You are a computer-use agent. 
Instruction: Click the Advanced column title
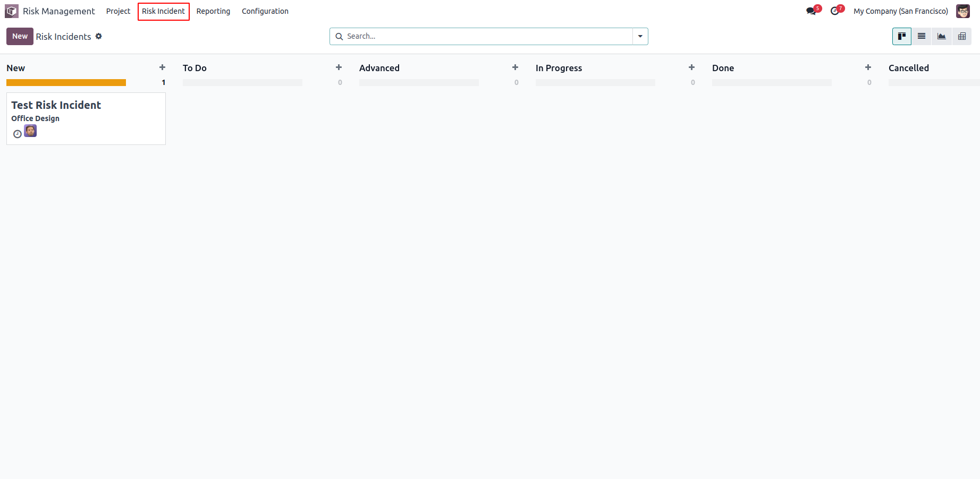379,68
